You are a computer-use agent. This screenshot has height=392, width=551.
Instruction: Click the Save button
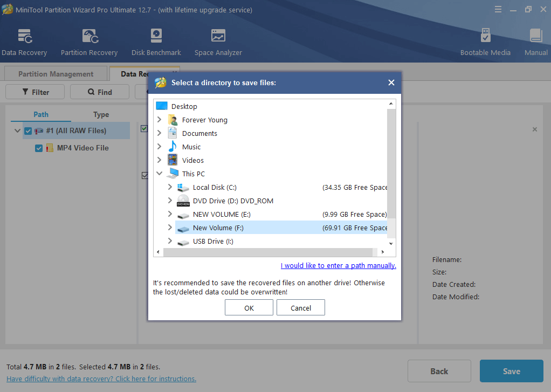(x=512, y=371)
